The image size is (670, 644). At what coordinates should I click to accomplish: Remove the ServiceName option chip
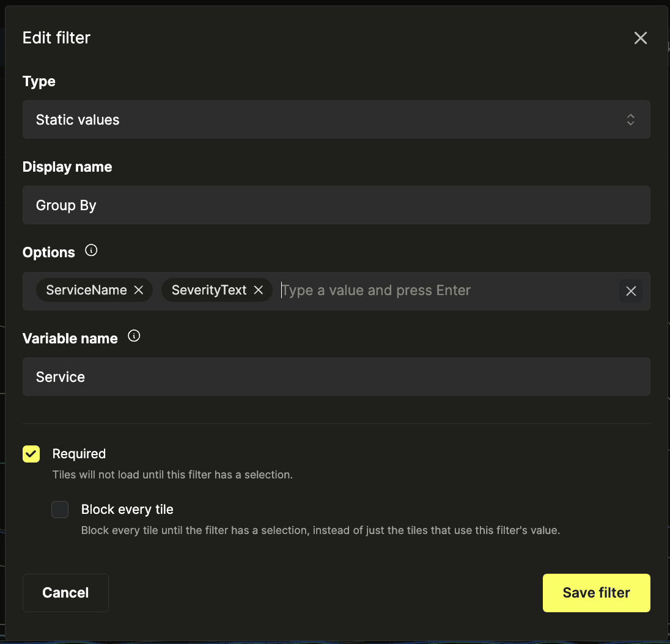coord(138,290)
